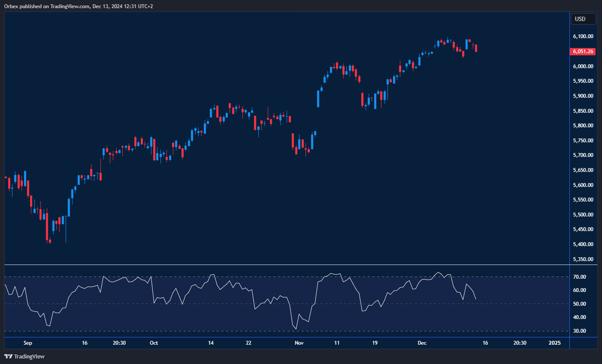Click the Nov marker on the time axis
602x364 pixels.
[299, 343]
